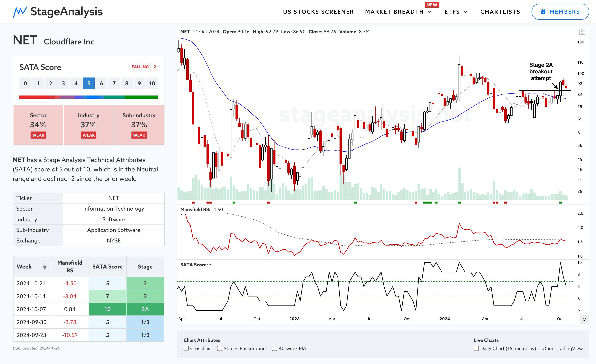Toggle the Stages Background checkbox
Viewport: 596px width, 364px height.
pos(219,348)
